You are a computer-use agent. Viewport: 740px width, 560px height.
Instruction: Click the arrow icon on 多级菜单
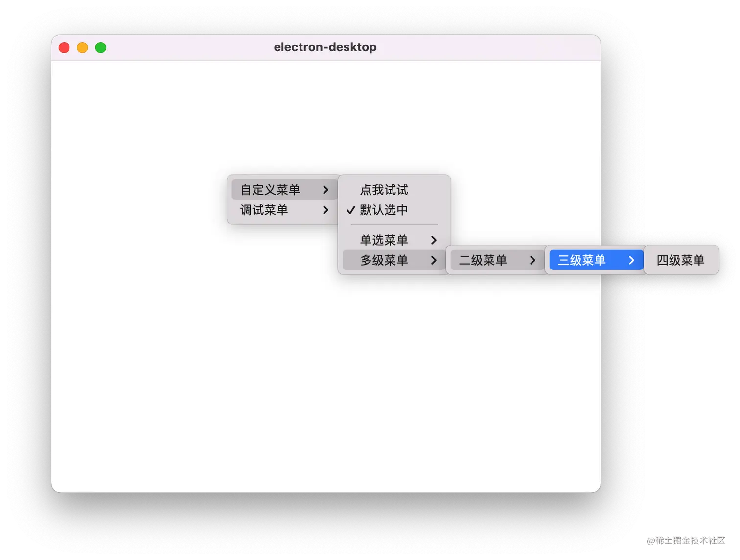[434, 260]
